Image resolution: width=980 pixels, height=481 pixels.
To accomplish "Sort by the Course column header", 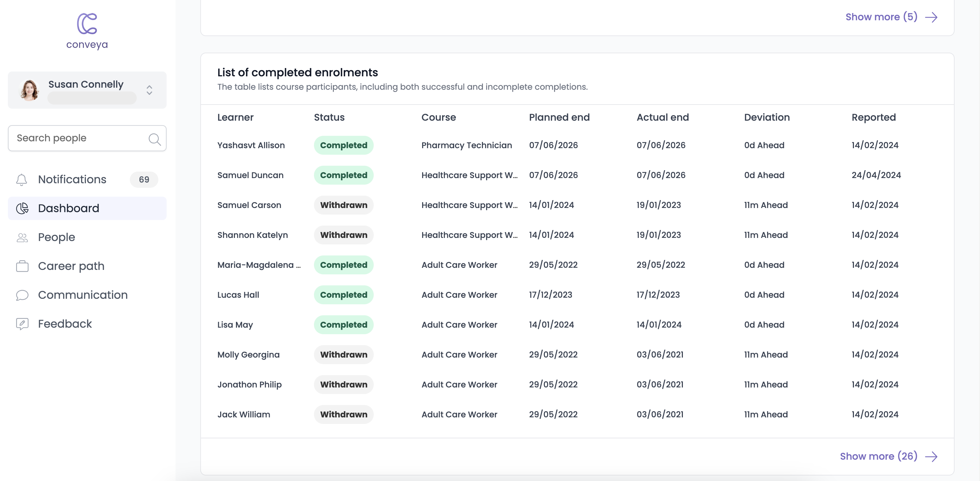I will (x=439, y=117).
